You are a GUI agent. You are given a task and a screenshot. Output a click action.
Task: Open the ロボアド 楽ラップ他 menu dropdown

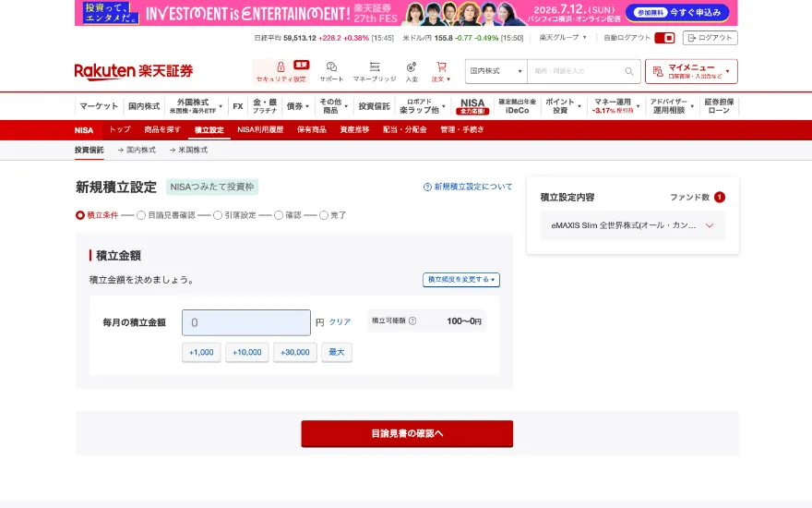(x=422, y=106)
